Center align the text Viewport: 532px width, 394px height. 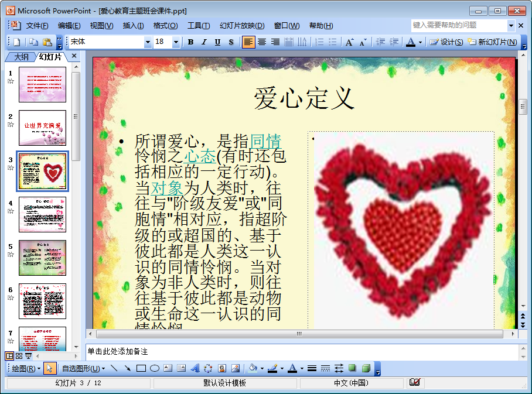pyautogui.click(x=261, y=42)
